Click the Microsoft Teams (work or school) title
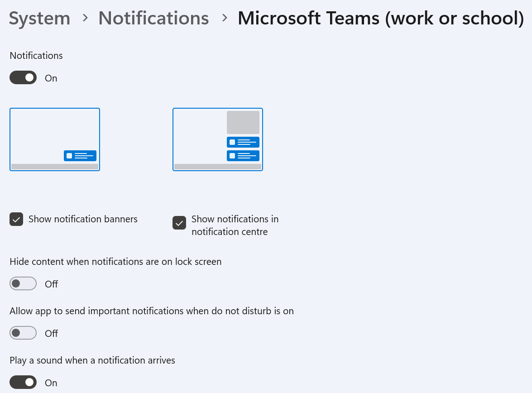 [x=381, y=18]
